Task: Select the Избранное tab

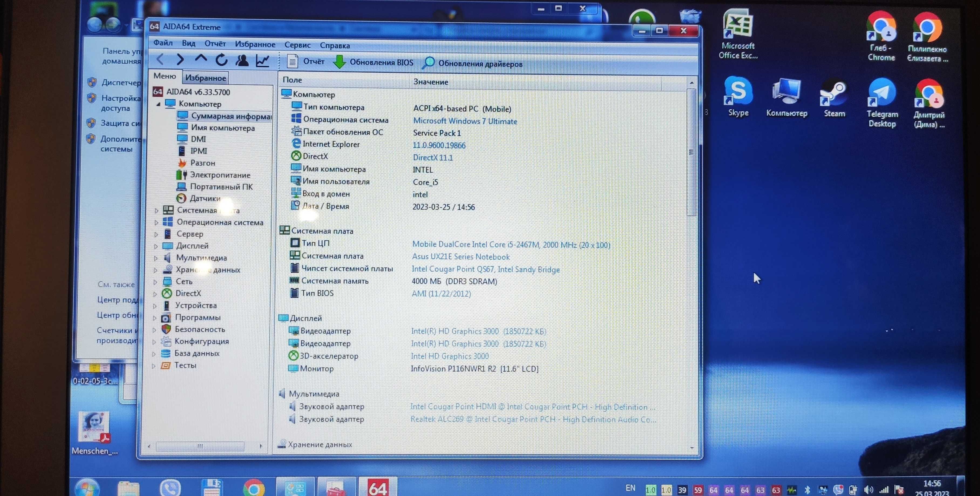Action: pos(205,77)
